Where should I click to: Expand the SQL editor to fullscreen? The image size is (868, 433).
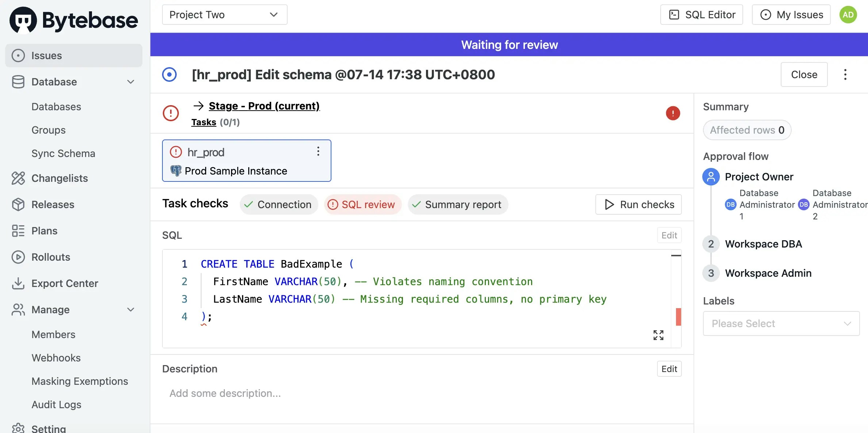[x=658, y=335]
